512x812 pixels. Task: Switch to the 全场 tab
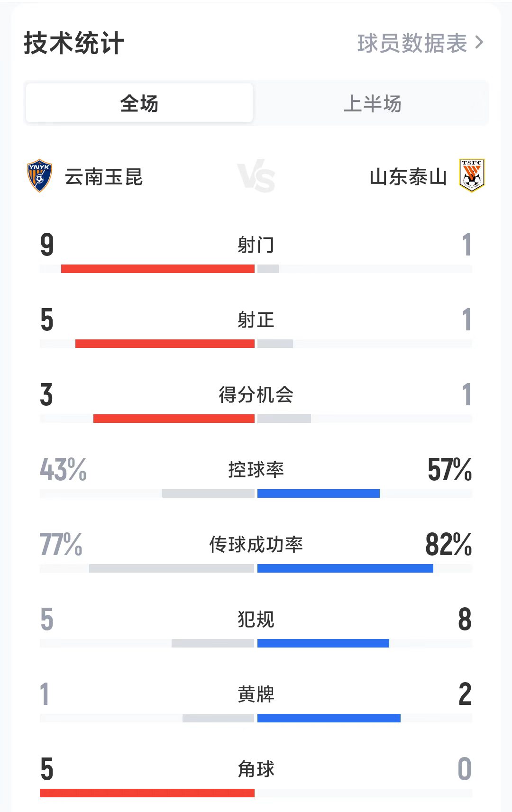pyautogui.click(x=139, y=103)
